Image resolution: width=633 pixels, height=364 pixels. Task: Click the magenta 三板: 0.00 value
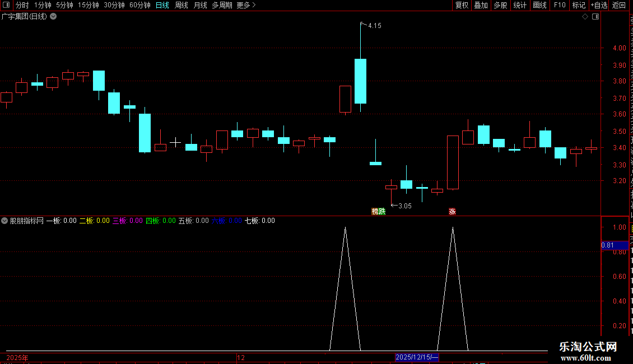tap(128, 221)
